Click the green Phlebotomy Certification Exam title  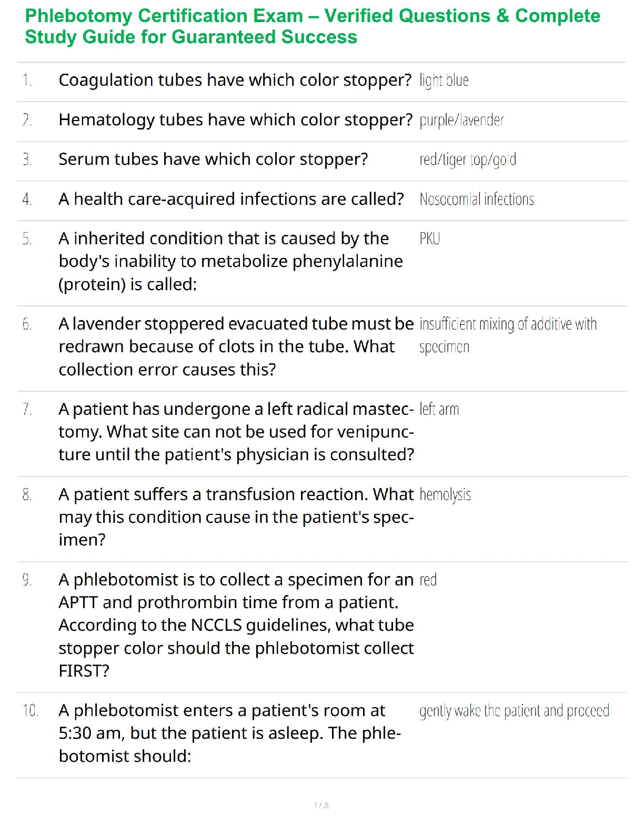pyautogui.click(x=312, y=26)
